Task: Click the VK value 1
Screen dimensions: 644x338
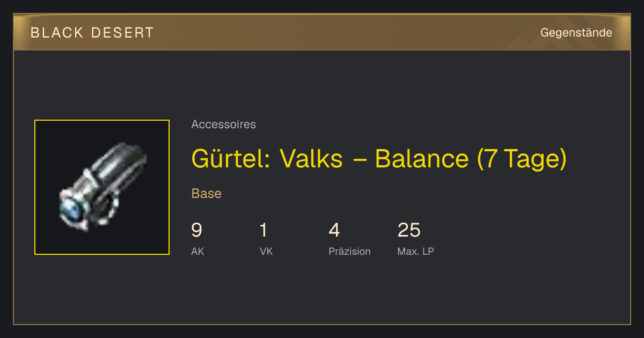Action: point(263,230)
